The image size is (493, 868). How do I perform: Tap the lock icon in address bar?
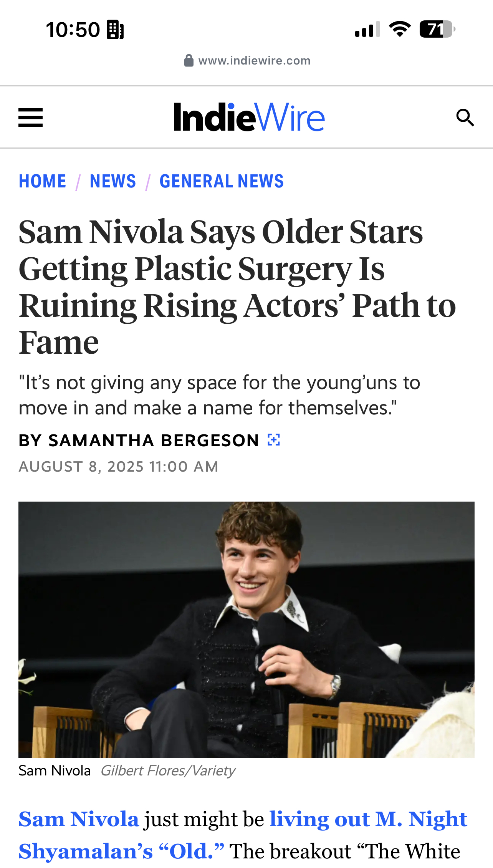click(x=189, y=61)
